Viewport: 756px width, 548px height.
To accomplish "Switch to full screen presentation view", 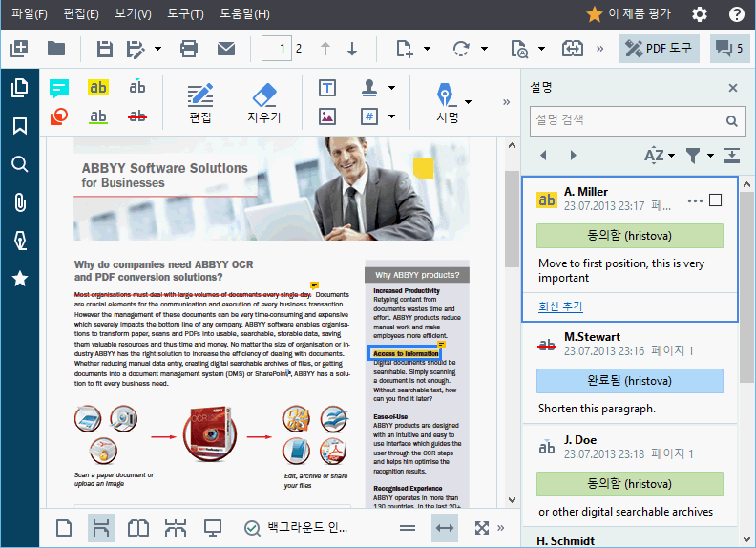I will (x=213, y=528).
